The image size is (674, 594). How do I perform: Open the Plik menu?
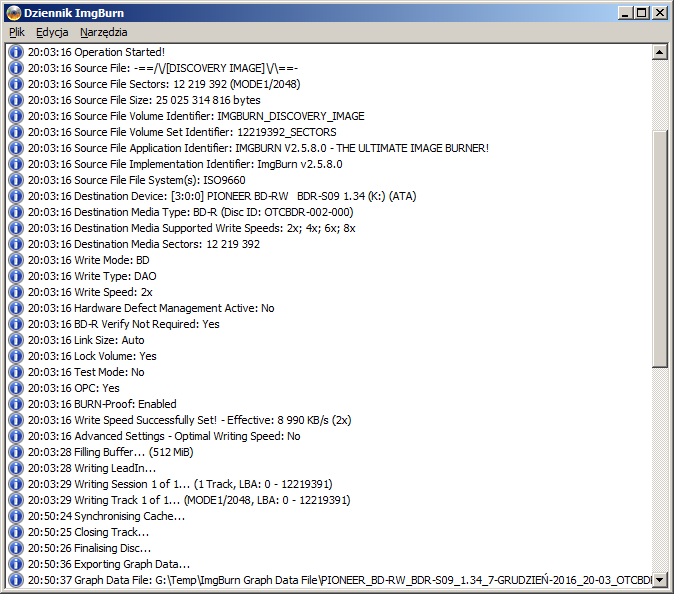(17, 32)
